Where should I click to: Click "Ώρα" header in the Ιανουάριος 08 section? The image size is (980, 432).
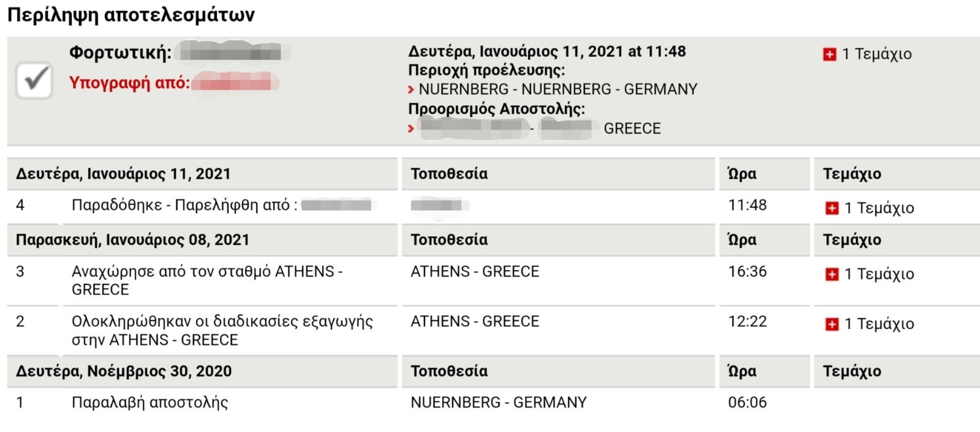tap(742, 240)
